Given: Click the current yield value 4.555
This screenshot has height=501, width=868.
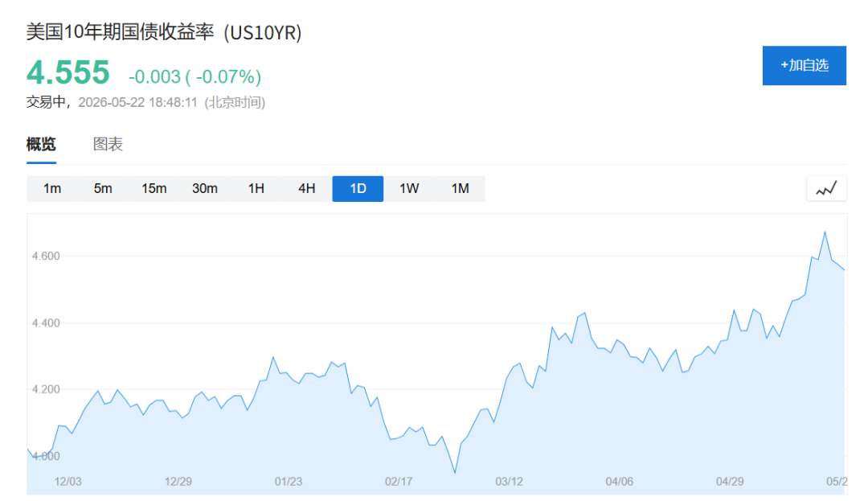Looking at the screenshot, I should 68,72.
